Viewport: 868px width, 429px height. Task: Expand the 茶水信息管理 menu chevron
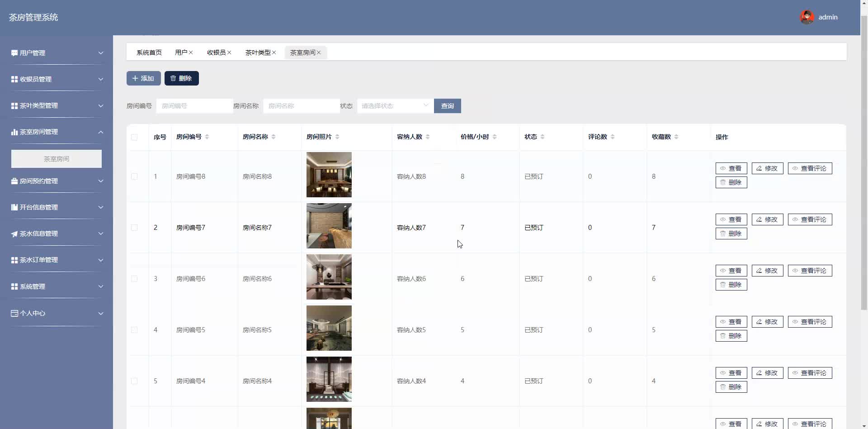(x=101, y=234)
